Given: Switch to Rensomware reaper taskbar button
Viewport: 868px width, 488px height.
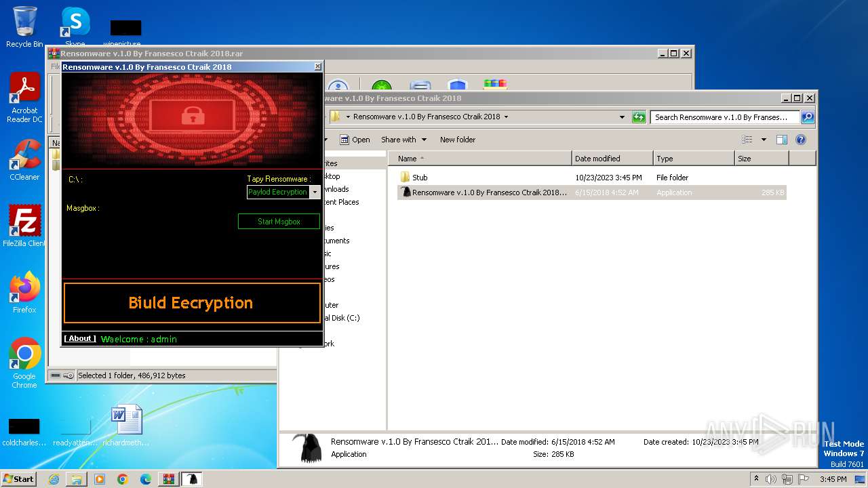Looking at the screenshot, I should click(x=192, y=479).
